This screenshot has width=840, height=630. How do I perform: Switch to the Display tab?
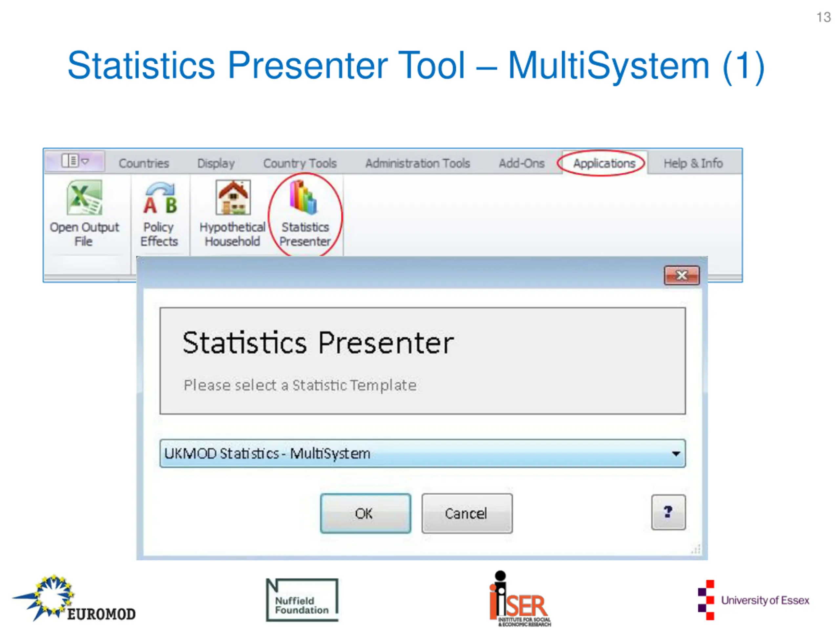click(216, 163)
